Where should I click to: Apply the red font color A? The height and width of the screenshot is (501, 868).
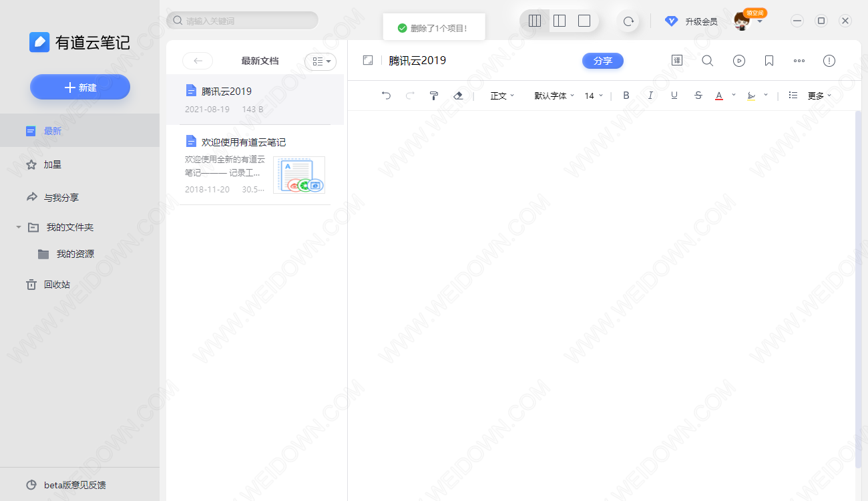pos(719,96)
